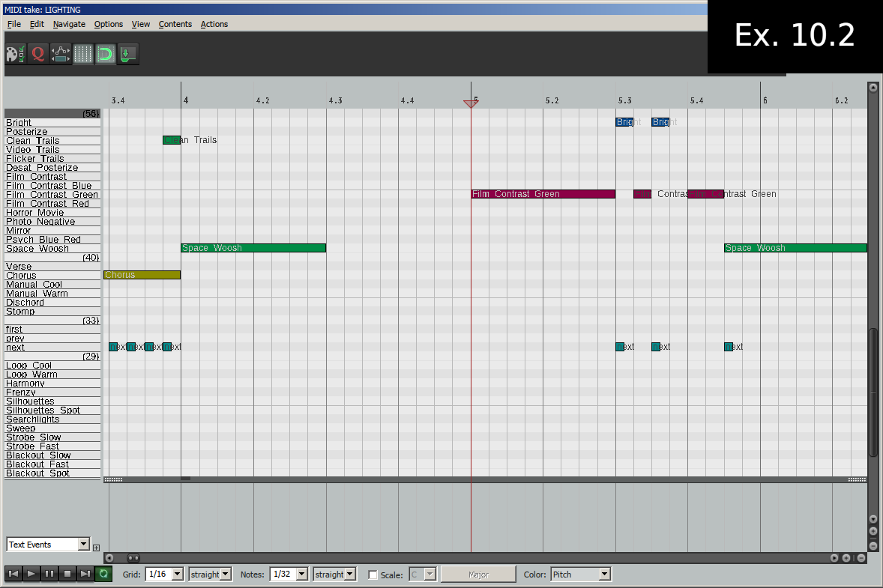Select the Film Contrast Green note at bar 5
Screen dimensions: 883x588
click(x=543, y=194)
